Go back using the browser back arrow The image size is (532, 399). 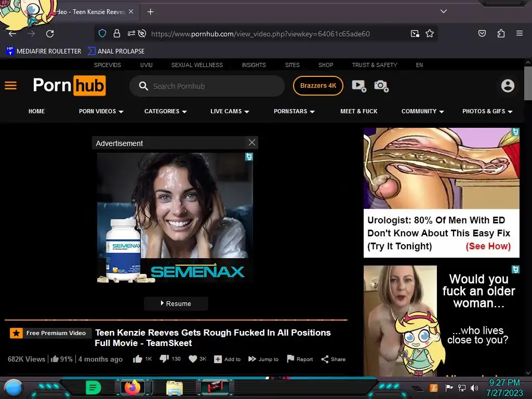coord(12,34)
